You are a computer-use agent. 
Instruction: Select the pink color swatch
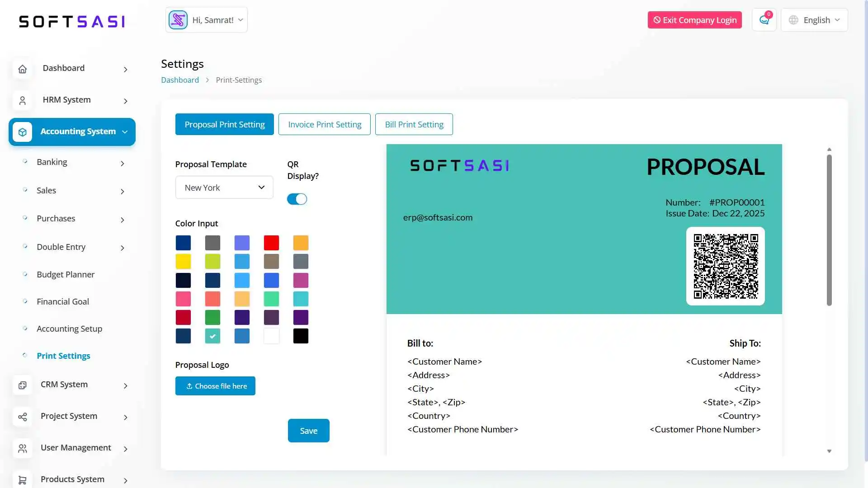pos(183,299)
